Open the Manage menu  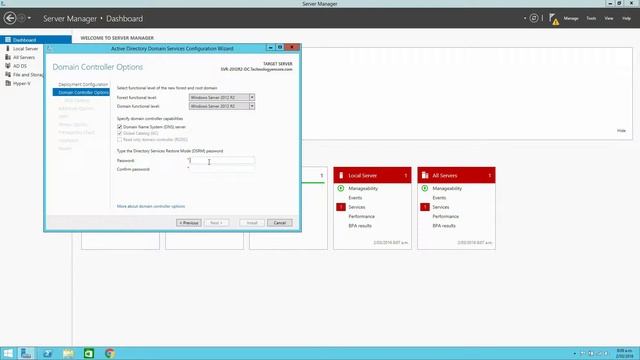[571, 18]
